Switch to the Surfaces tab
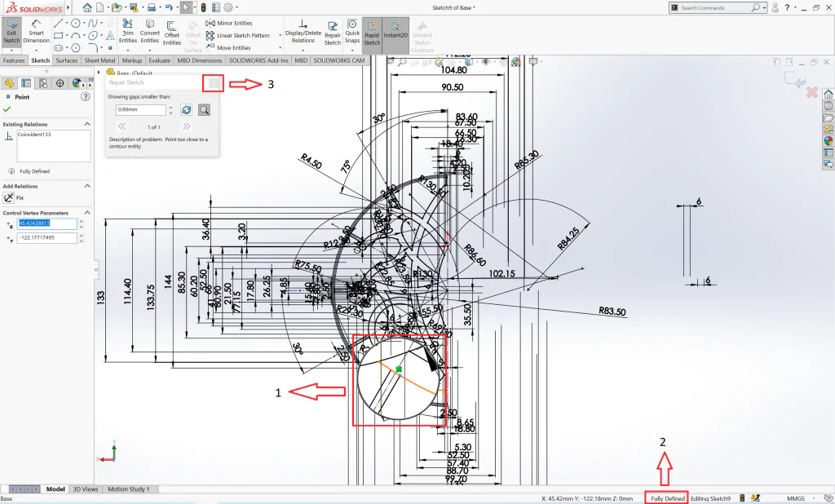 (67, 60)
